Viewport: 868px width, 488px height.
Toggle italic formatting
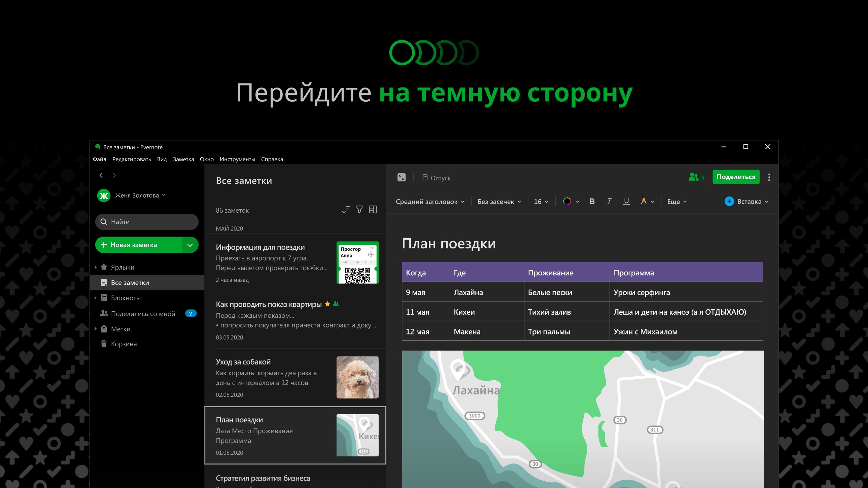(609, 202)
